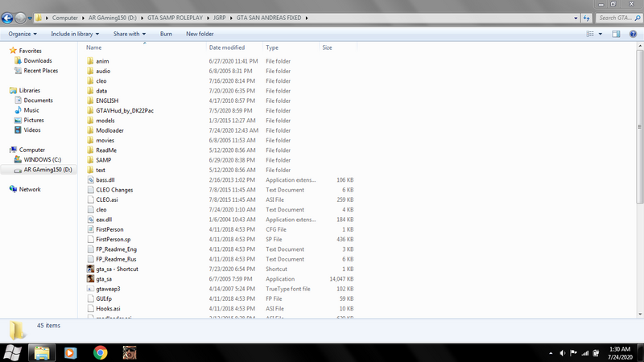This screenshot has height=362, width=644.
Task: Click the Burn button
Action: point(166,34)
